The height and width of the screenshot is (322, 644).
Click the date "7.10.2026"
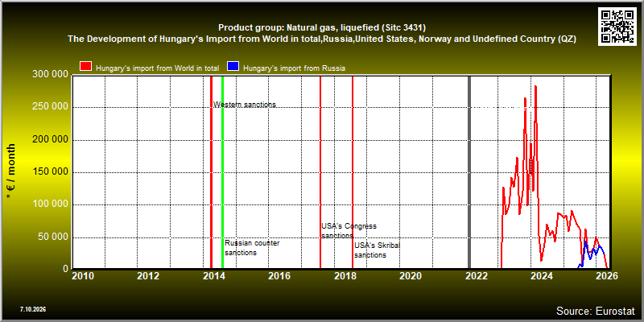click(33, 309)
